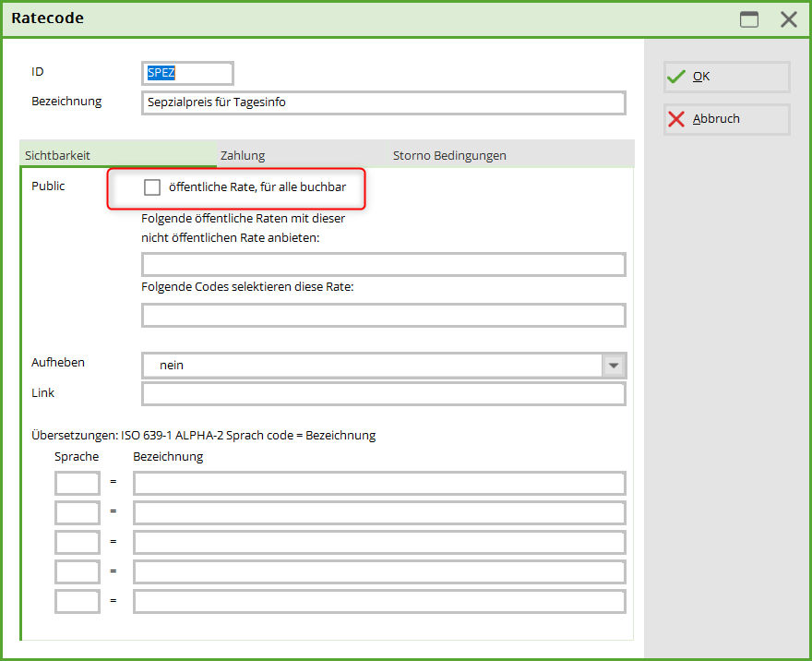Open the Aufheben dropdown arrow

coord(614,366)
